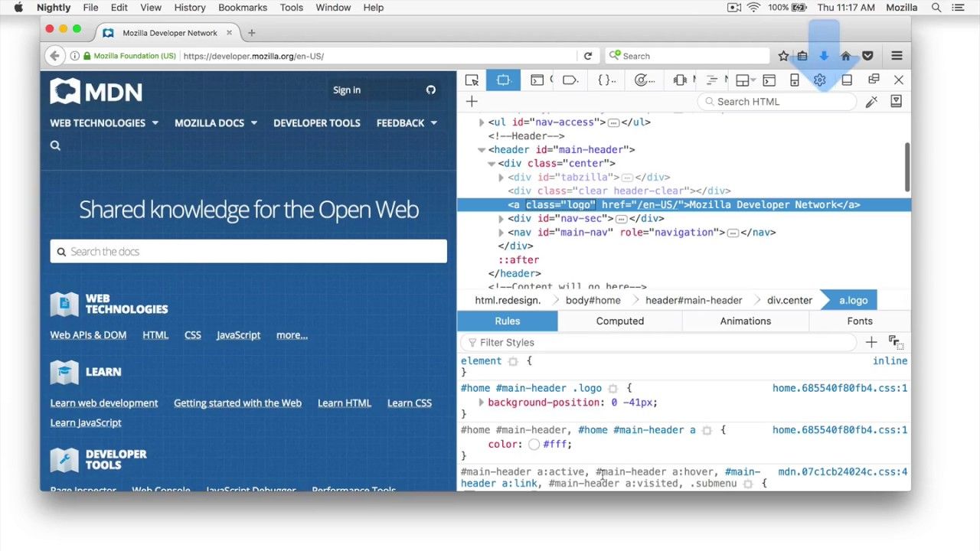Open the Tools menu in the menu bar

coord(292,8)
